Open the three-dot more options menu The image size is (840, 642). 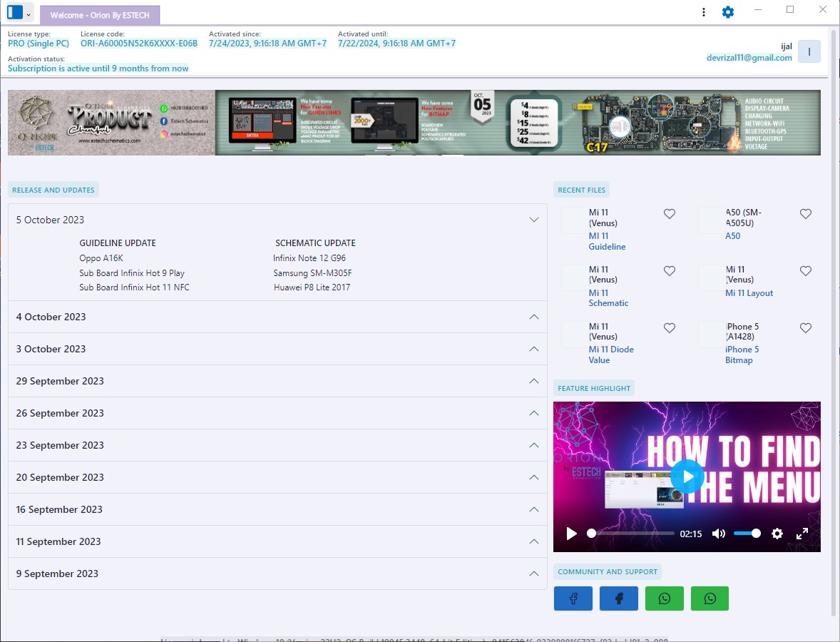[704, 12]
